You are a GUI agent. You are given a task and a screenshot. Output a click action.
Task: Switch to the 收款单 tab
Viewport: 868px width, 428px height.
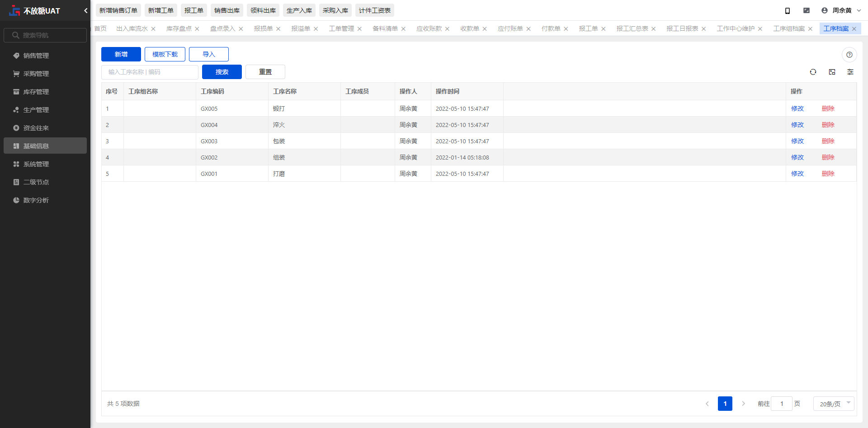coord(470,28)
